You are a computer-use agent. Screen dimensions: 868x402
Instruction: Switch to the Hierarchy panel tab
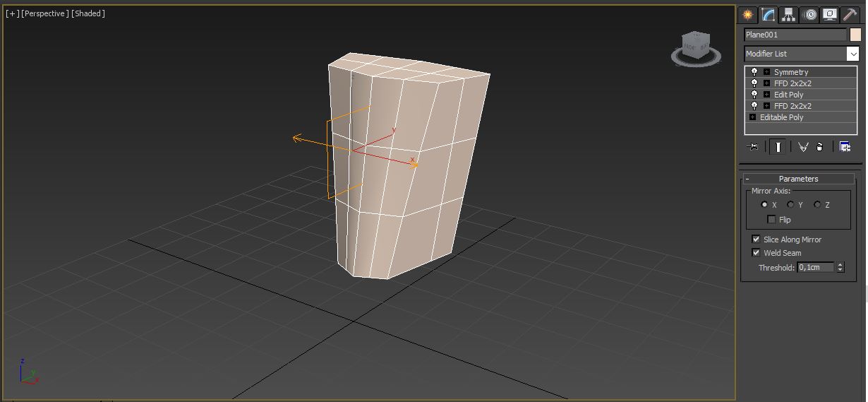(789, 15)
